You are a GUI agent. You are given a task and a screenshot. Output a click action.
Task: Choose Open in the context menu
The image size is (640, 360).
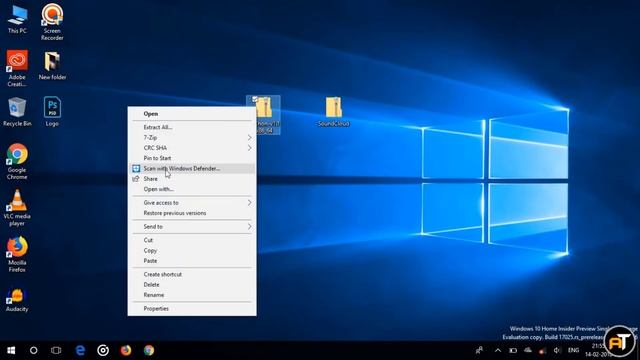pos(192,114)
